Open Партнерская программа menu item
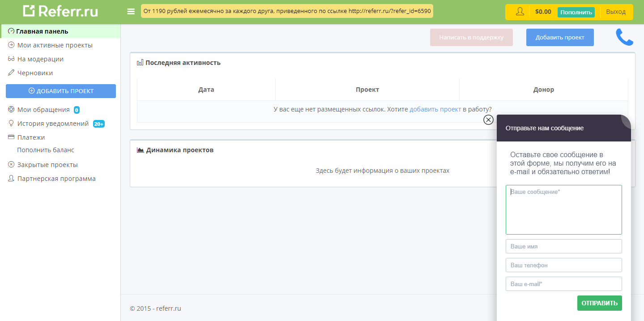 click(56, 179)
